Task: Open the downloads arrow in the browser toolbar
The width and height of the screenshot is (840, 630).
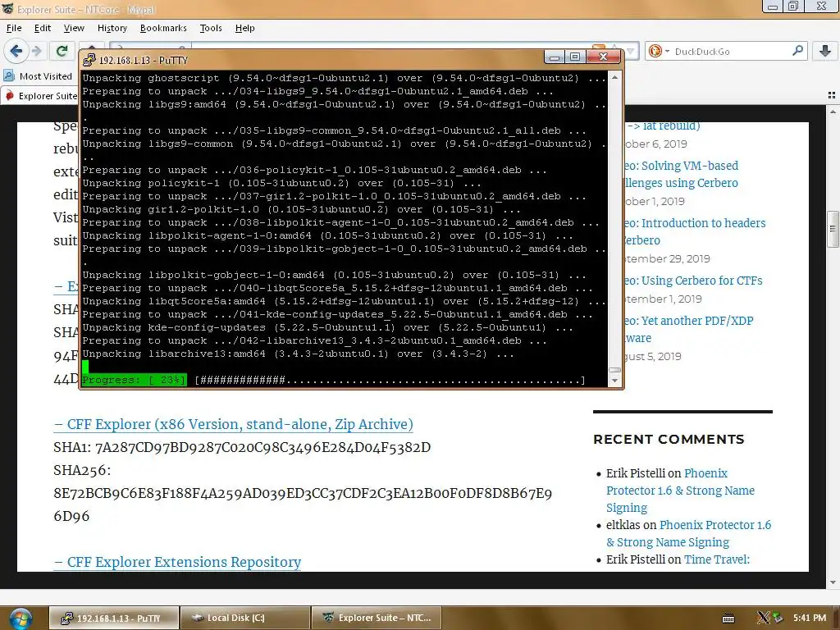Action: [x=825, y=52]
